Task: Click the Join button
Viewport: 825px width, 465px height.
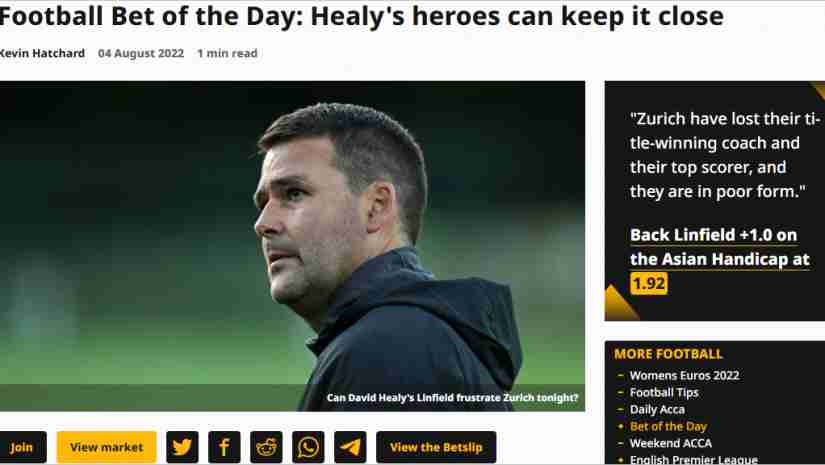Action: (22, 447)
